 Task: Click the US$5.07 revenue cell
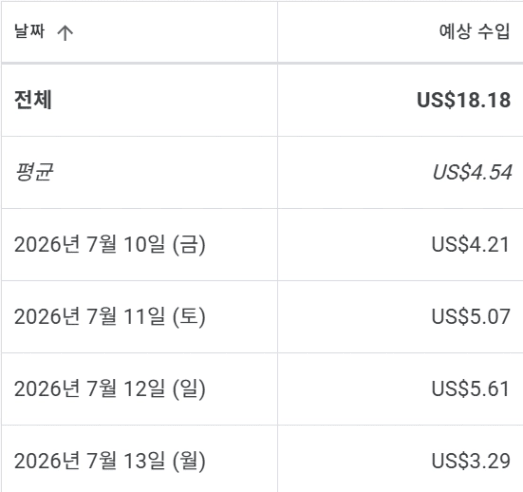click(x=471, y=317)
